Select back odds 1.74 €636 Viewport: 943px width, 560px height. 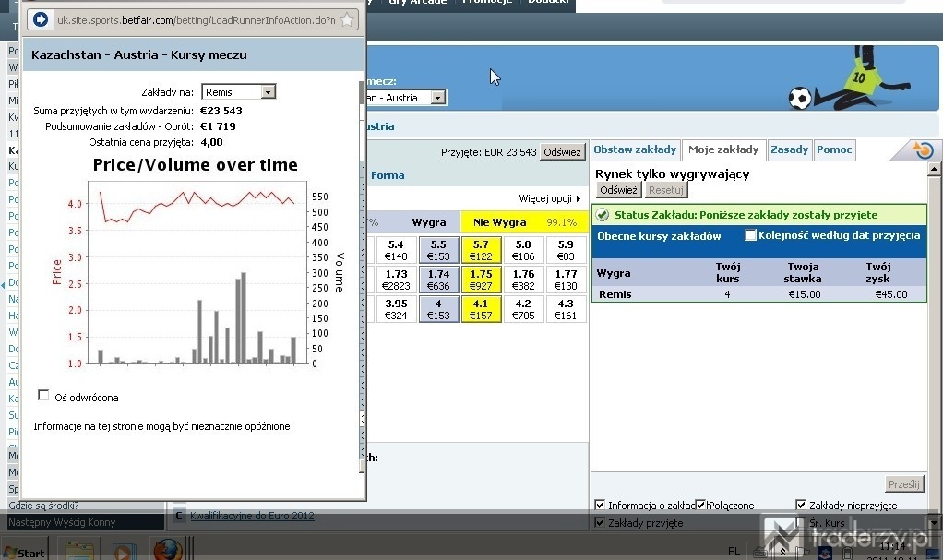coord(438,280)
